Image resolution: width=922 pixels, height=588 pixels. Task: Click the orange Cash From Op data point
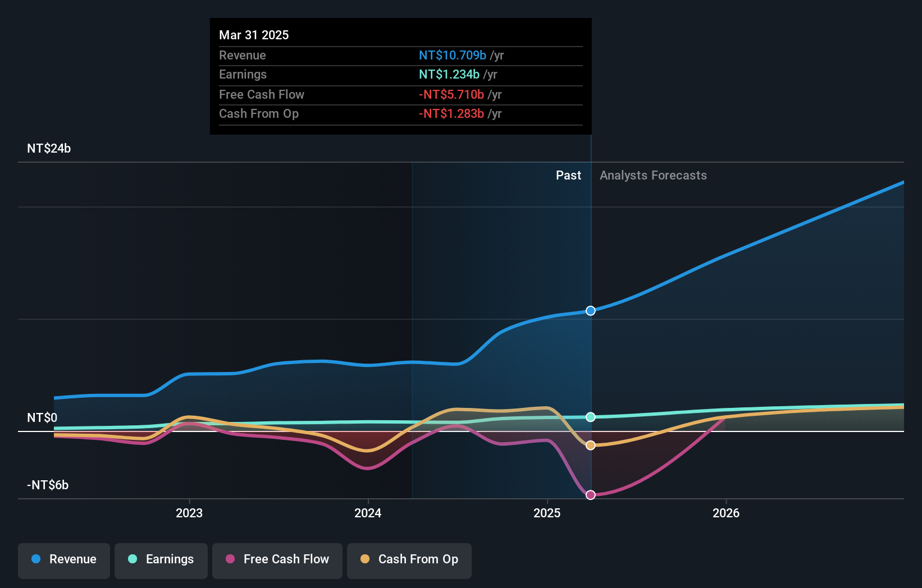point(591,445)
